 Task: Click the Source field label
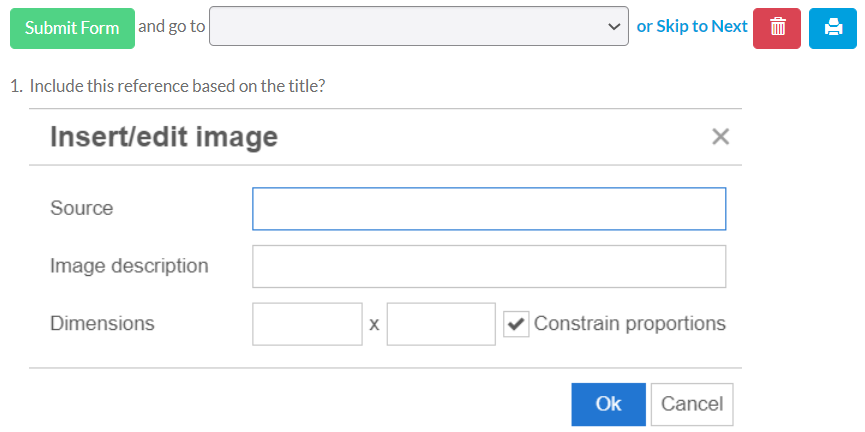coord(82,208)
